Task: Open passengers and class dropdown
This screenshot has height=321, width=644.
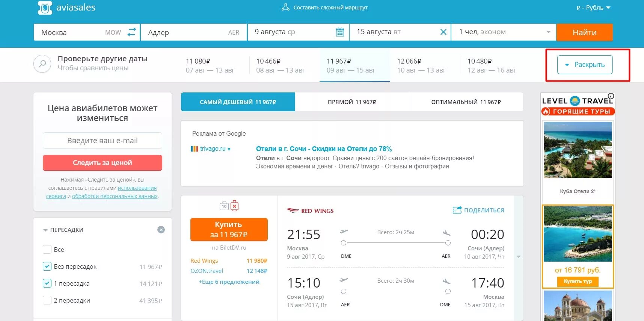Action: 504,32
